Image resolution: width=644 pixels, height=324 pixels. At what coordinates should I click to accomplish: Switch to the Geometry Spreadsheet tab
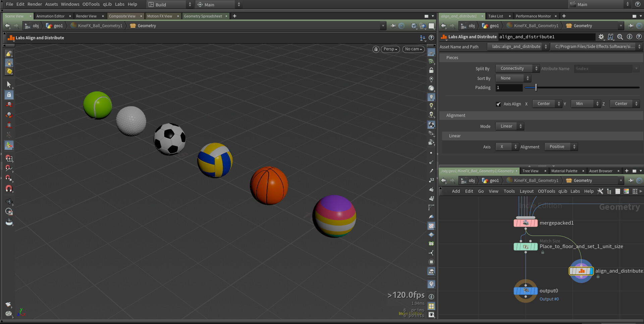[203, 16]
